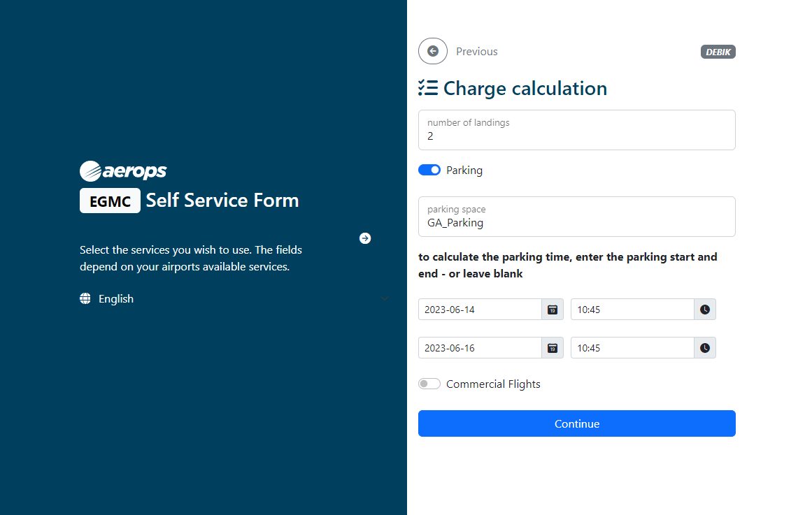This screenshot has width=812, height=515.
Task: Open calendar picker for parking start date
Action: coord(553,310)
